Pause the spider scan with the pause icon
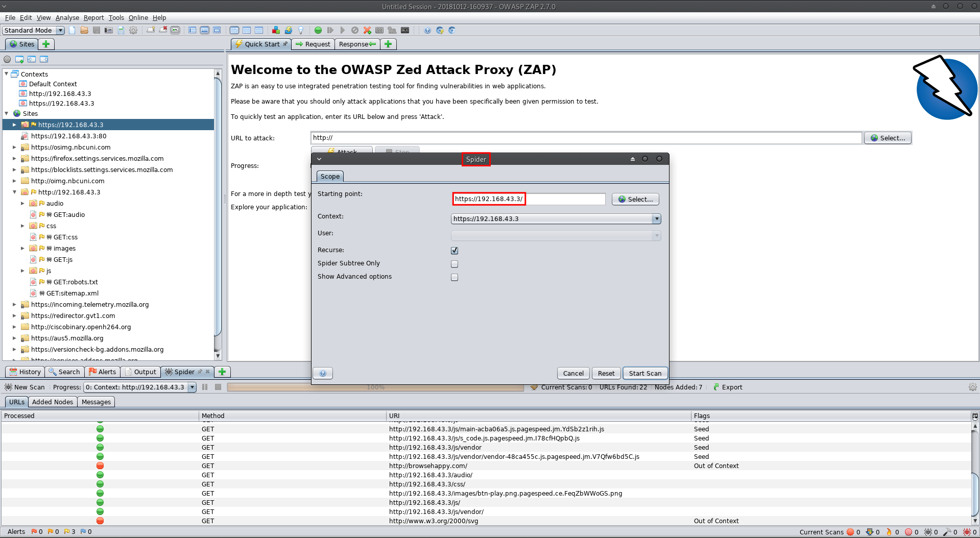Image resolution: width=980 pixels, height=538 pixels. pyautogui.click(x=205, y=387)
